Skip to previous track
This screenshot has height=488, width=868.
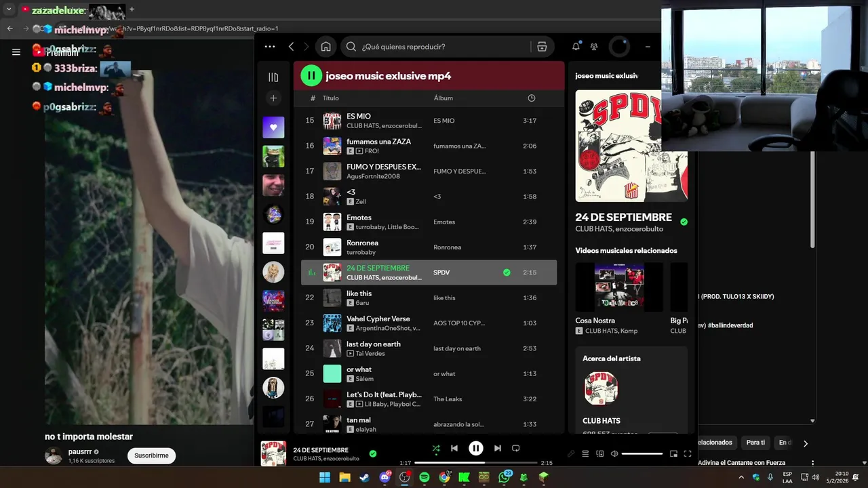coord(454,448)
